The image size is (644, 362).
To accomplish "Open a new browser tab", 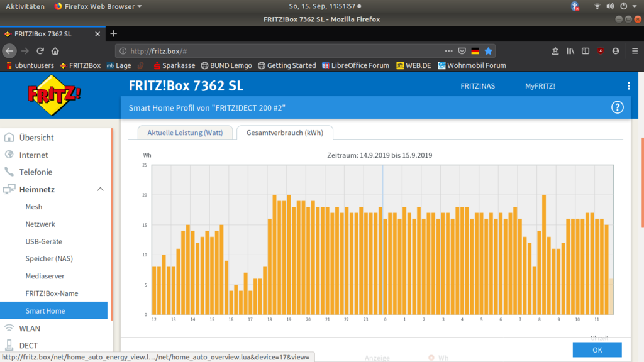I will [x=114, y=34].
